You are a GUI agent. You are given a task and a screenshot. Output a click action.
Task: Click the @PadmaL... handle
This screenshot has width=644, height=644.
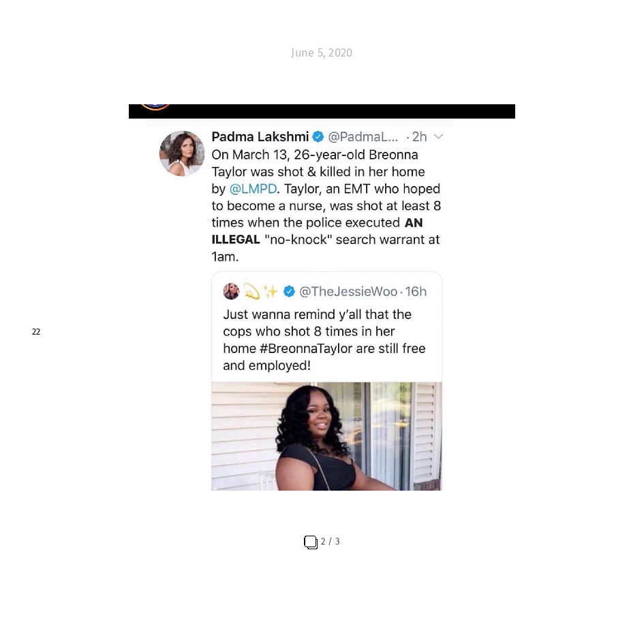pyautogui.click(x=363, y=137)
